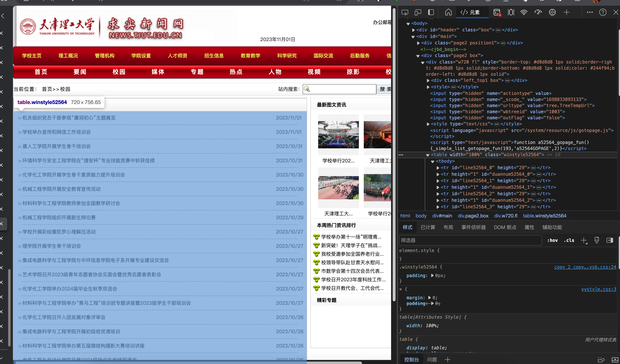This screenshot has width=620, height=364.
Task: Toggle the :hov element state panel
Action: (552, 240)
